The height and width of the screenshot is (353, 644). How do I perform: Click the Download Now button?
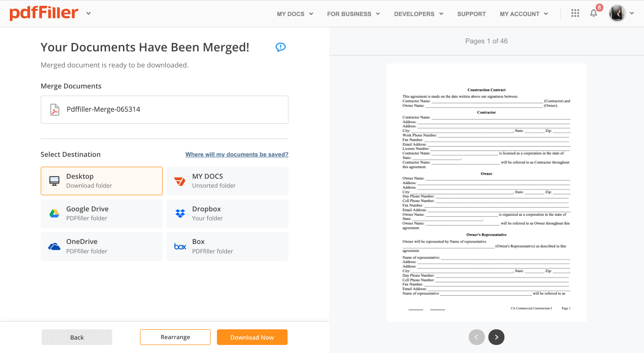(252, 337)
